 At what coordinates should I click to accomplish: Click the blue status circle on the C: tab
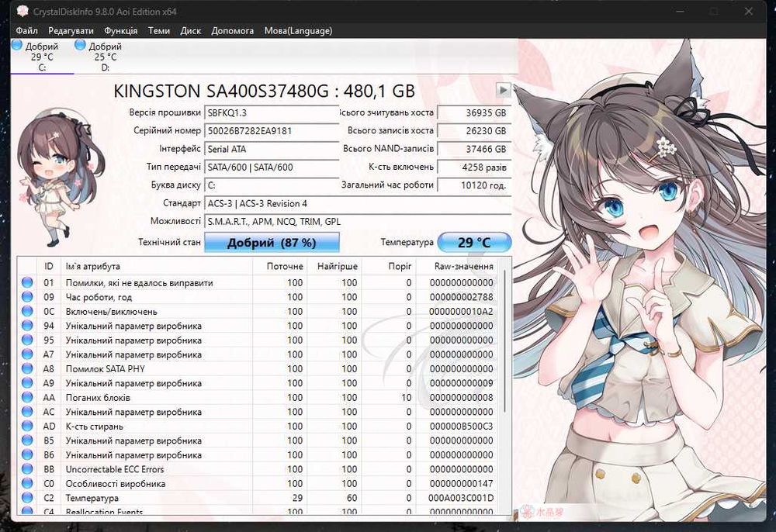(x=17, y=45)
